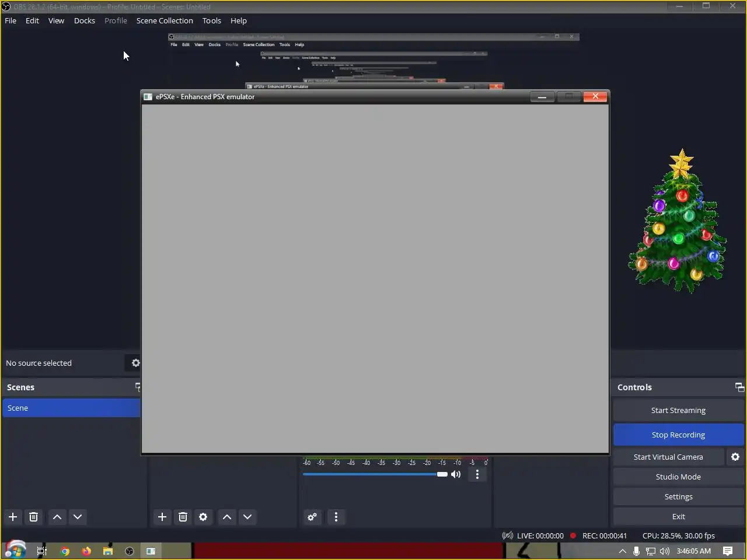Open the Profile menu
Screen dimensions: 747x560
pos(116,20)
